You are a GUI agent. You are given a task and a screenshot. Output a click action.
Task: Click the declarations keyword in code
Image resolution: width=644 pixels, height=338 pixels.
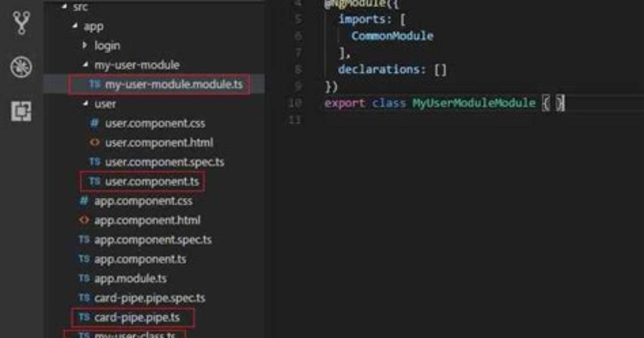pyautogui.click(x=379, y=69)
